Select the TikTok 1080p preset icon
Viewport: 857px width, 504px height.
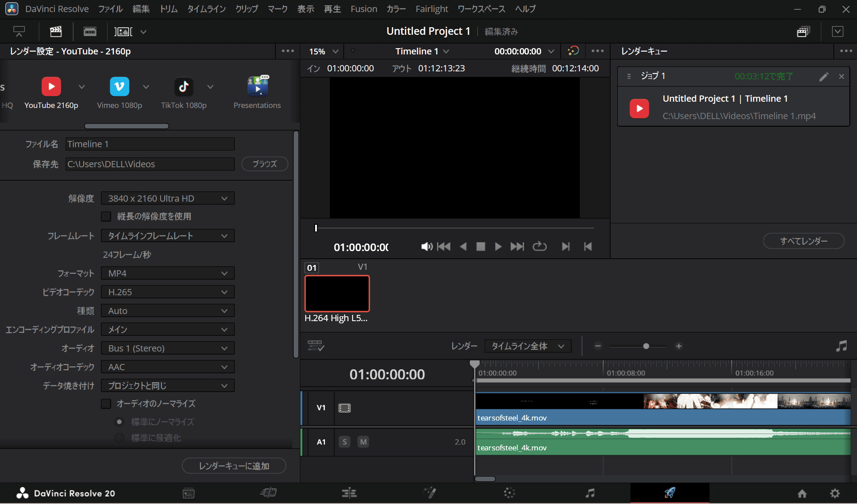(183, 87)
